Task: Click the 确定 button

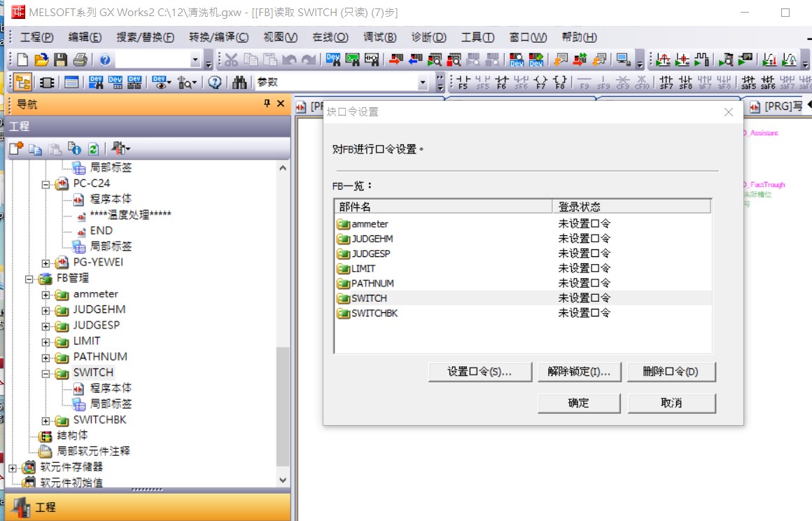Action: [x=578, y=403]
